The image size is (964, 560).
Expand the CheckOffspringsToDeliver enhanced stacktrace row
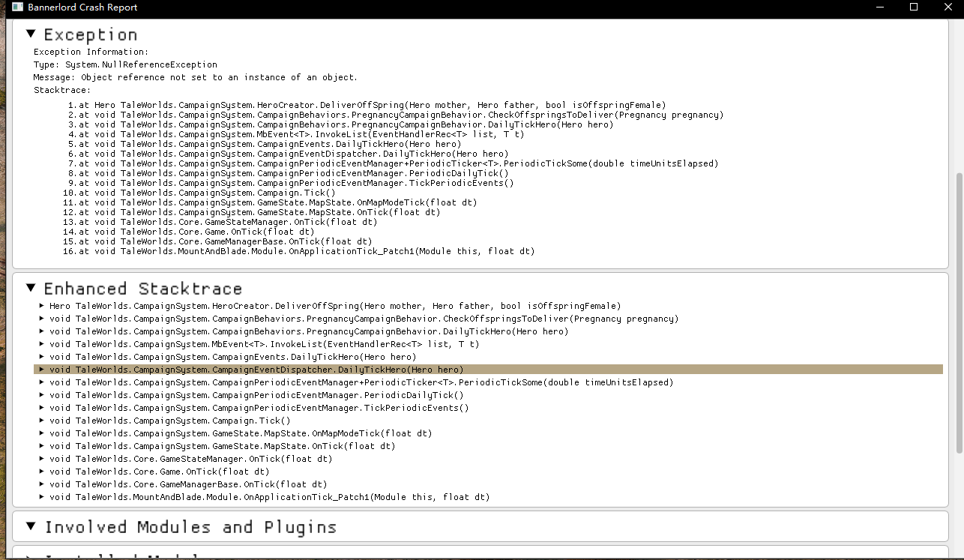click(x=42, y=319)
